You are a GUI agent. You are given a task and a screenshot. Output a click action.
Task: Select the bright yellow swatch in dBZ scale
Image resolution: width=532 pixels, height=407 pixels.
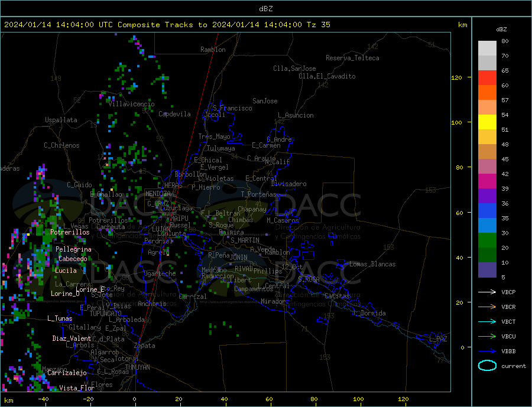(487, 122)
